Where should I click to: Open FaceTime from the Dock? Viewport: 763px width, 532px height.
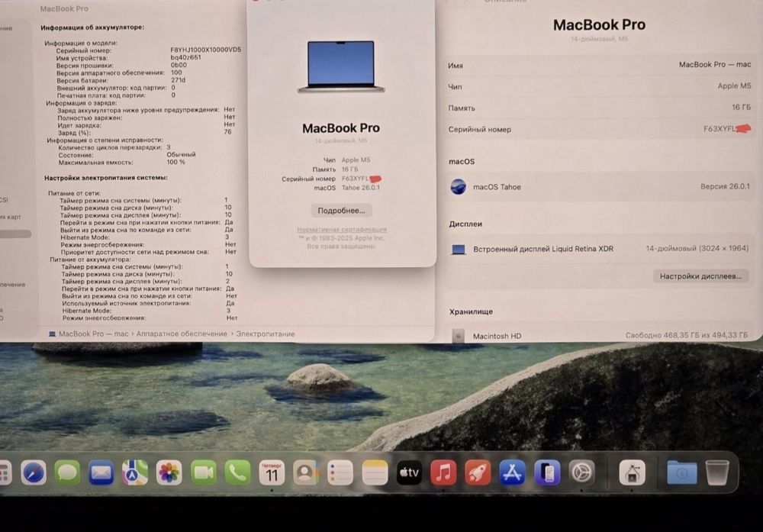tap(204, 472)
